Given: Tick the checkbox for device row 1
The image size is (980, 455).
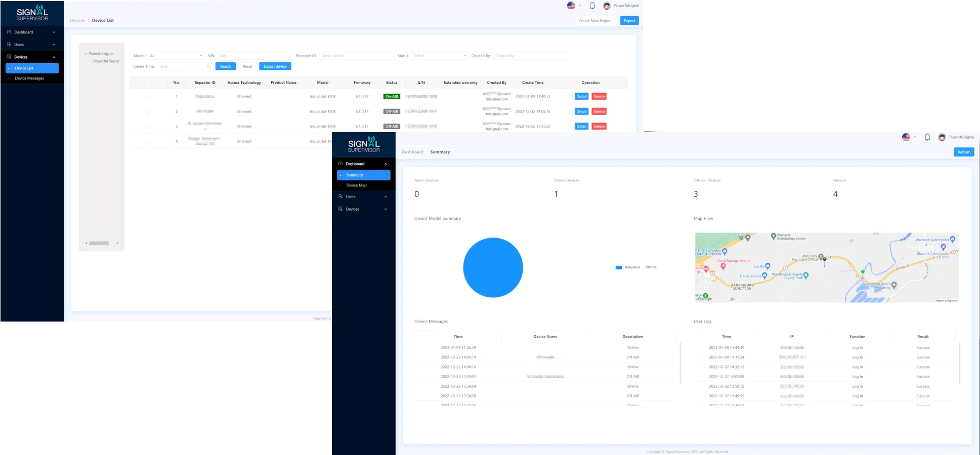Looking at the screenshot, I should (x=147, y=97).
